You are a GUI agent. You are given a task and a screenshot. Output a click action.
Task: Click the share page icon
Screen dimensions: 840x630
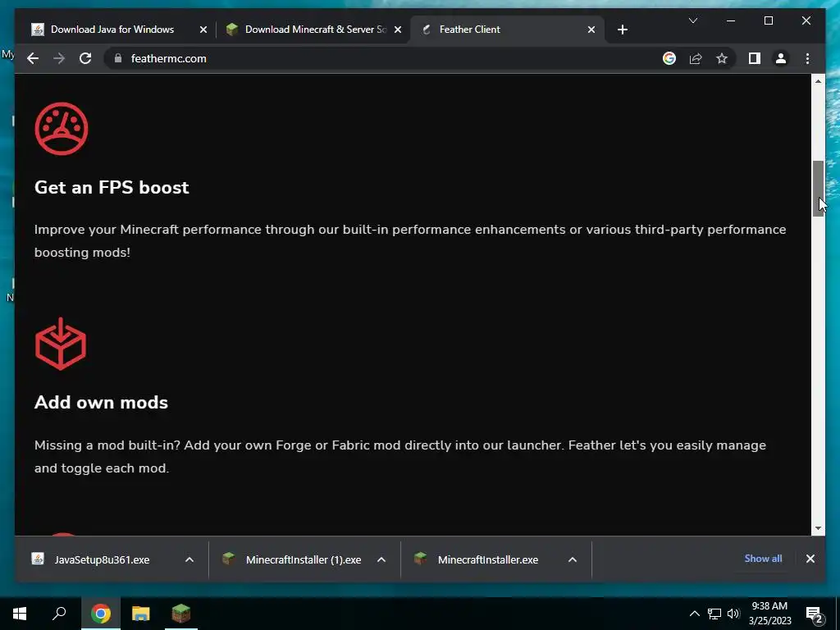coord(696,58)
